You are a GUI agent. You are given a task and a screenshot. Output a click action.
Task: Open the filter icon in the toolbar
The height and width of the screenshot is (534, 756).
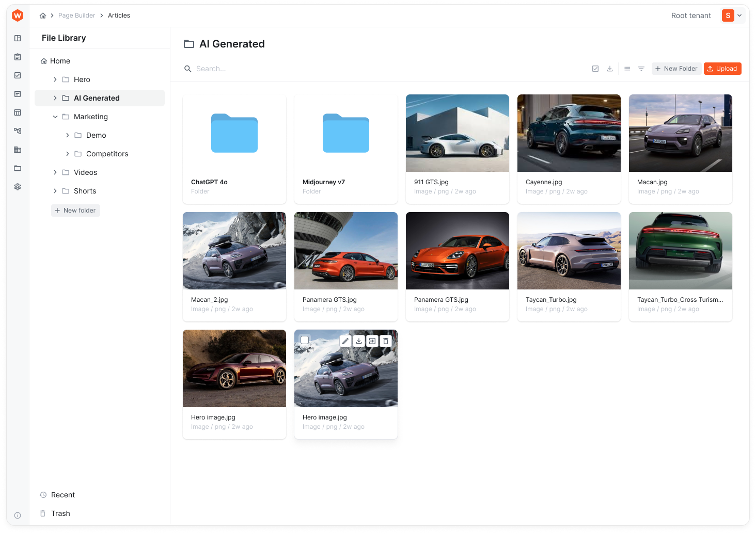pyautogui.click(x=641, y=68)
